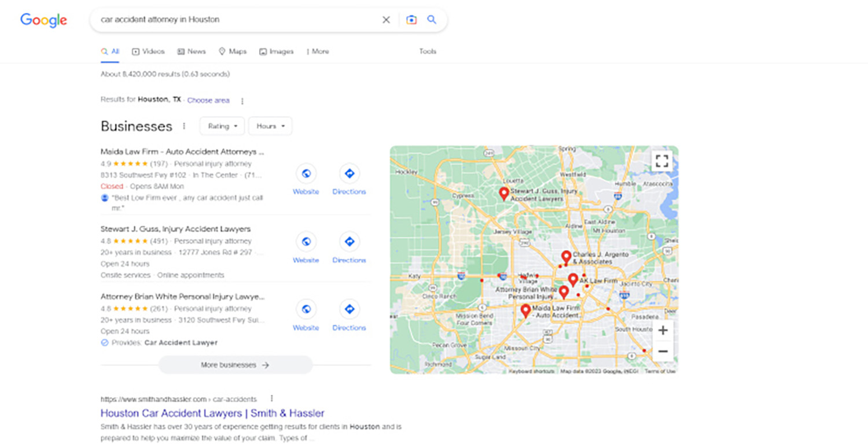
Task: Clear the search box with the X icon
Action: pyautogui.click(x=386, y=20)
